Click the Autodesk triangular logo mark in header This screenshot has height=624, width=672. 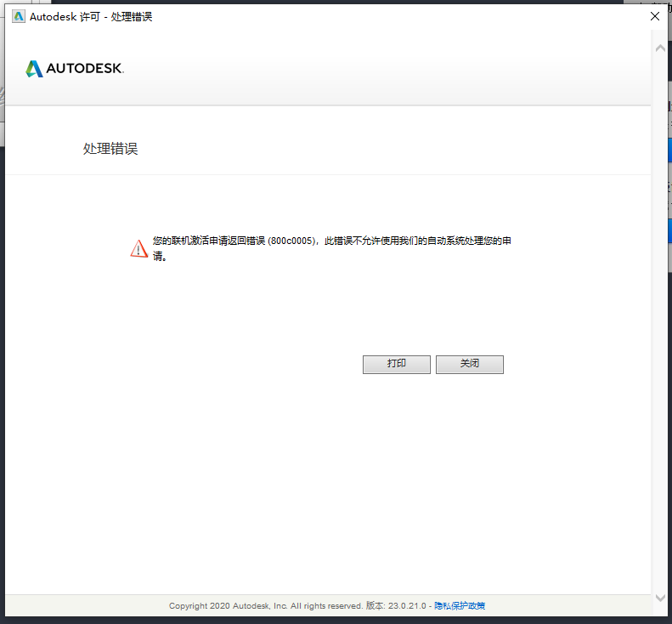coord(34,69)
